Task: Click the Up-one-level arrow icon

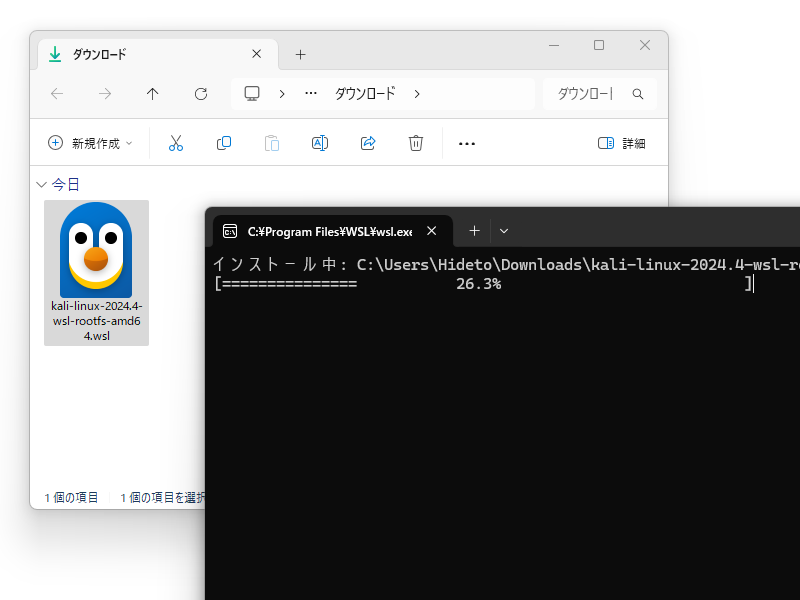Action: (152, 93)
